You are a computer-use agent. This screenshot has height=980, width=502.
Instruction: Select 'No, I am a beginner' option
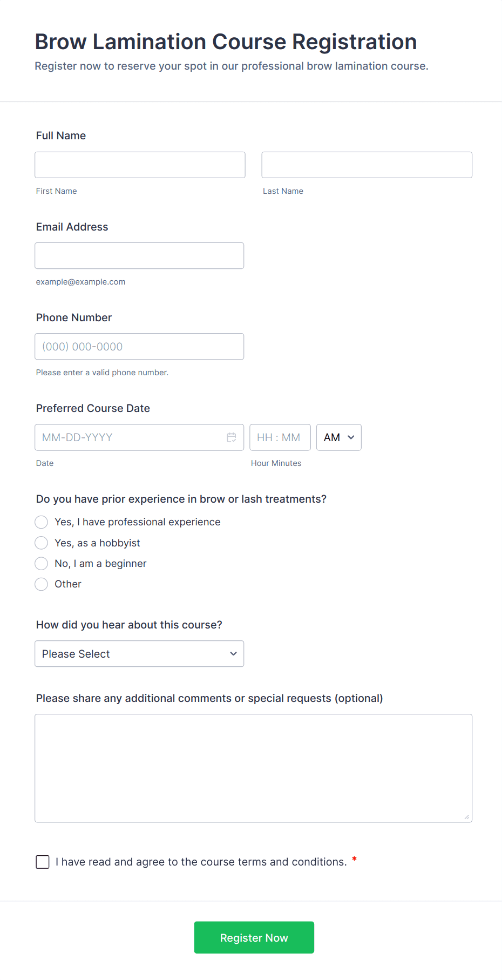point(42,564)
